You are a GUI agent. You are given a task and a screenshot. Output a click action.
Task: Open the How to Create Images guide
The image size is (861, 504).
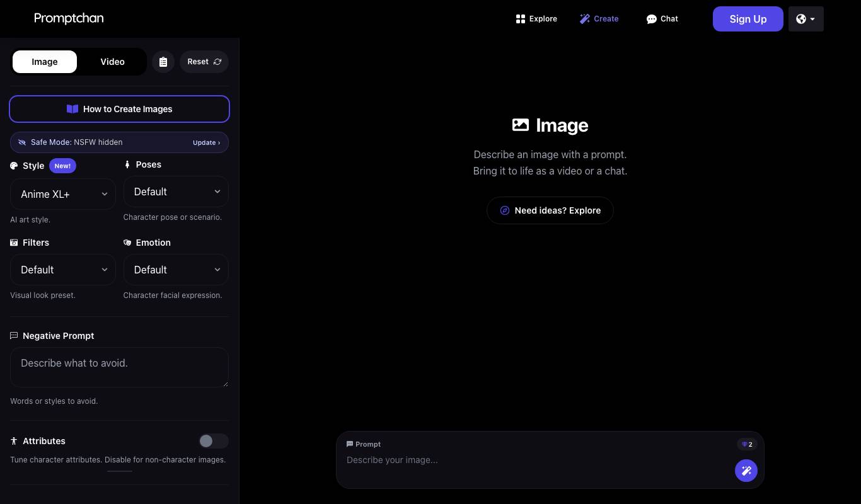(119, 109)
